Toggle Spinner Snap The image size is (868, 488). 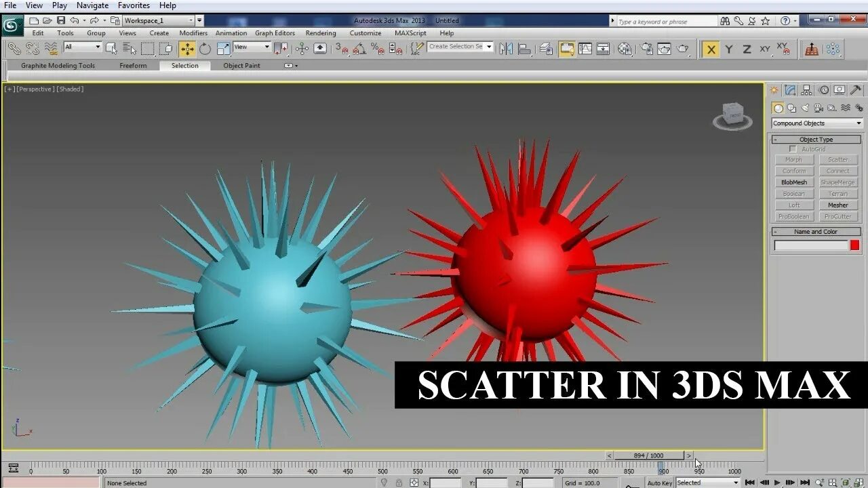tap(395, 49)
